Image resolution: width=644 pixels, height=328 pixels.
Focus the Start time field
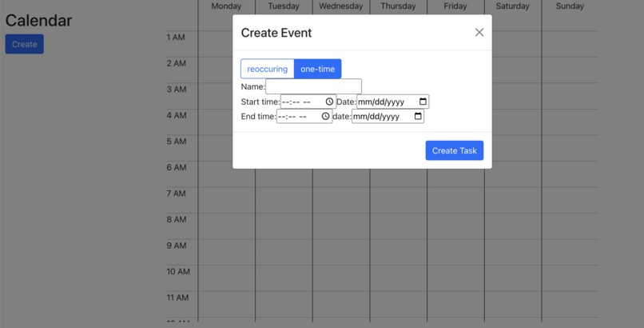(x=308, y=102)
